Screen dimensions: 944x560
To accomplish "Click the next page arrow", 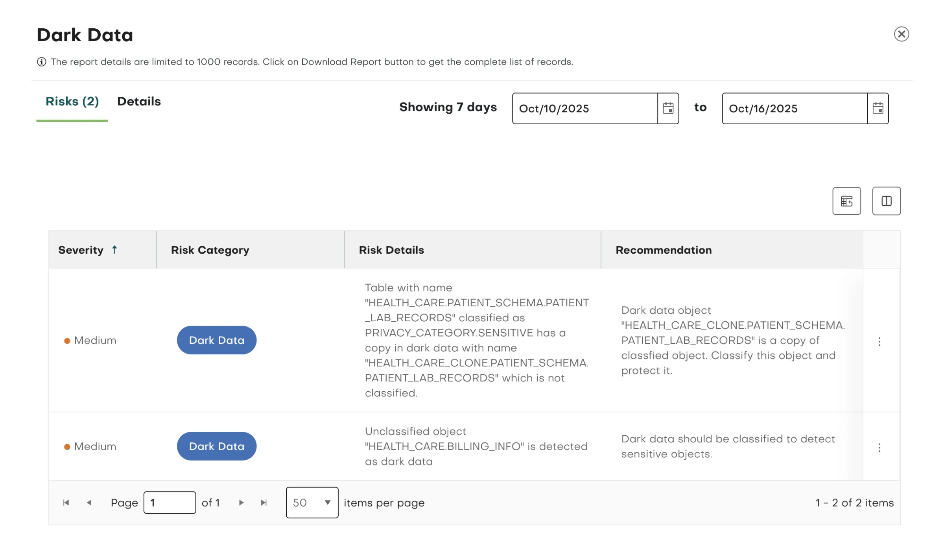I will [241, 503].
